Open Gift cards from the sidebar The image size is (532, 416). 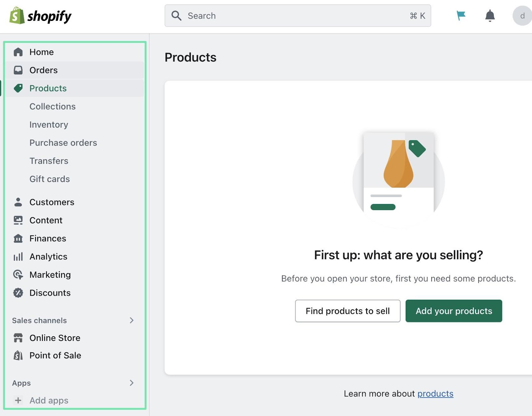pyautogui.click(x=50, y=179)
